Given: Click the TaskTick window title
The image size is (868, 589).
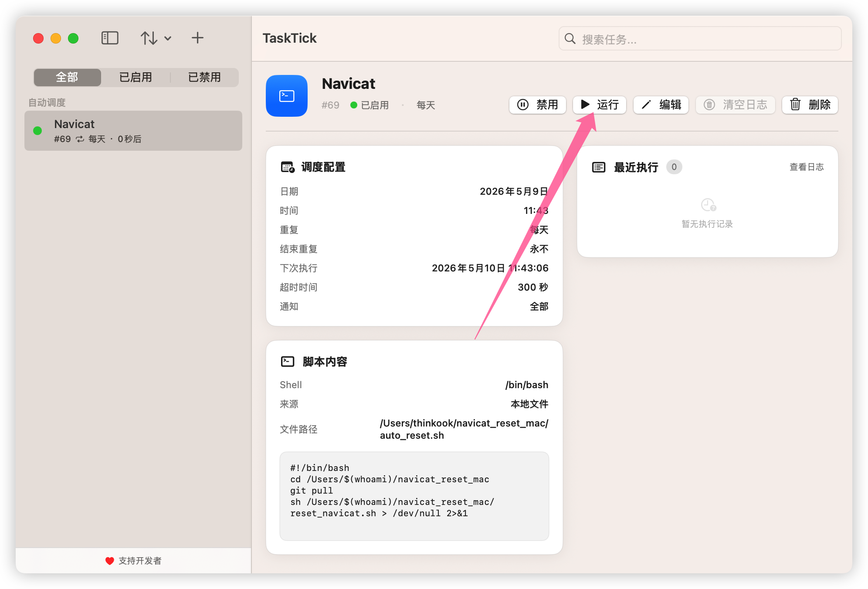Looking at the screenshot, I should [290, 38].
